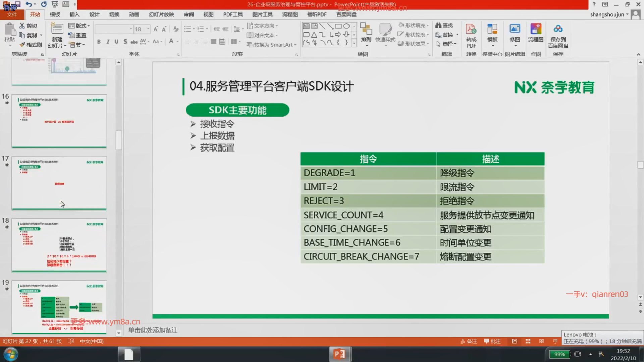The height and width of the screenshot is (362, 644).
Task: Switch to the Slide Show (幻灯片放映) tab
Action: pos(161,14)
